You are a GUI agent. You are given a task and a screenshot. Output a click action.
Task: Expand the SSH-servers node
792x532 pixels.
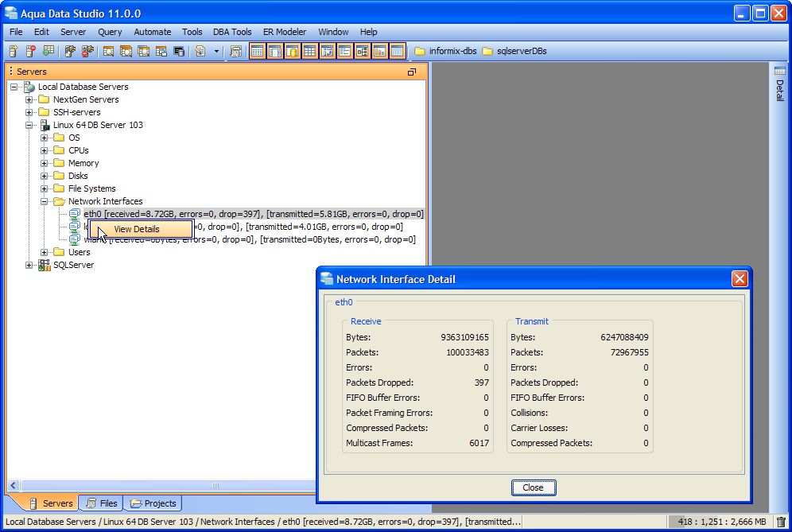pos(29,112)
